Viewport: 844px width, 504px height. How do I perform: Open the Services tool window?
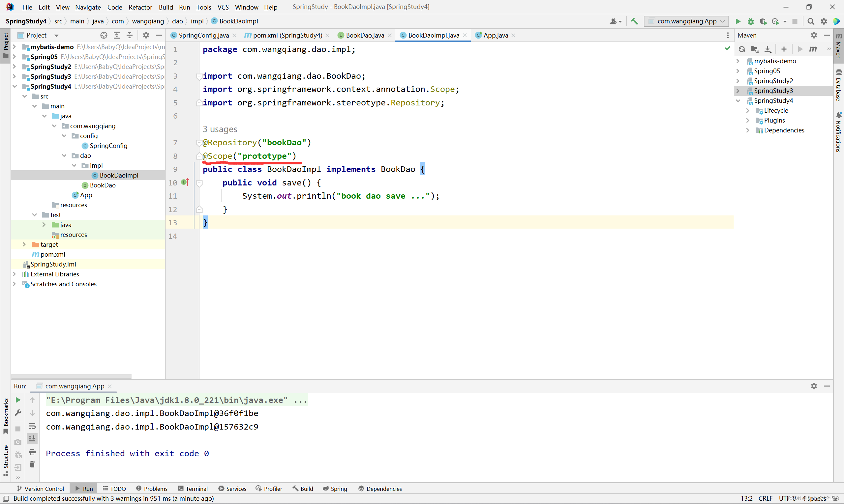click(x=232, y=489)
